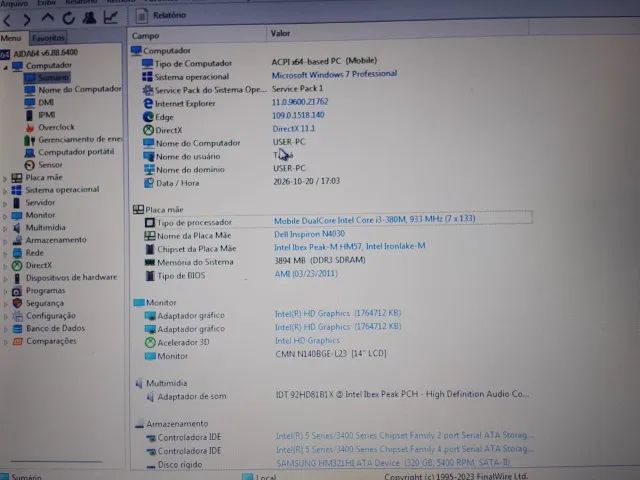Expand the Multimídia tree node
The image size is (640, 480).
pos(5,229)
